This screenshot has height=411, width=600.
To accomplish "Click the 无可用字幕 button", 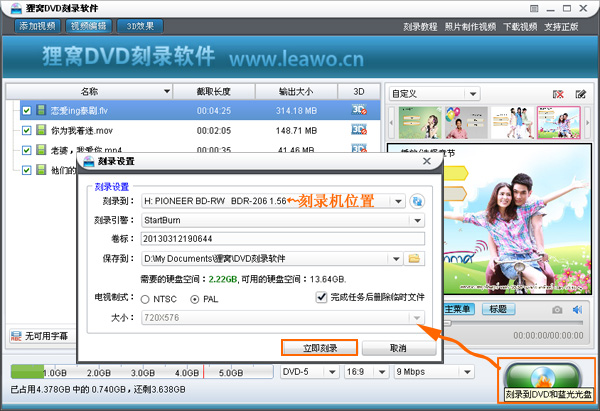I will tap(42, 336).
